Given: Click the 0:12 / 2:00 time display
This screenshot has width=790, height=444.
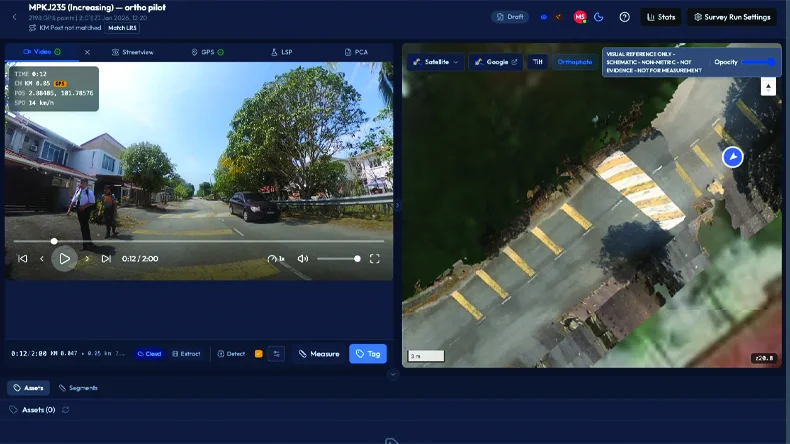Looking at the screenshot, I should coord(140,259).
